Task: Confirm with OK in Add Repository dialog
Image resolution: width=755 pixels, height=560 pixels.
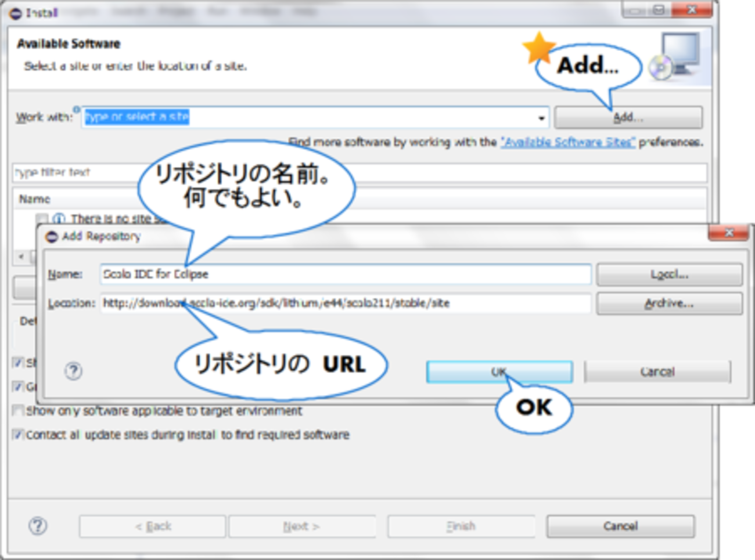Action: coord(499,372)
